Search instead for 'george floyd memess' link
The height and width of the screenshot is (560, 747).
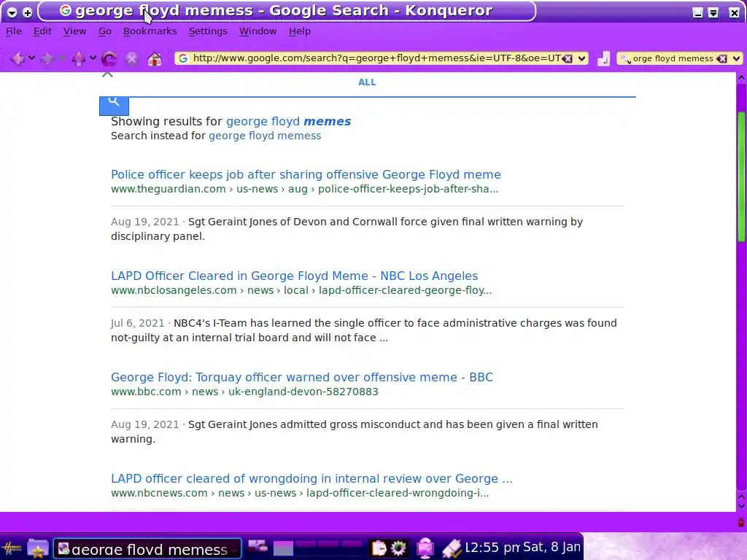(265, 136)
